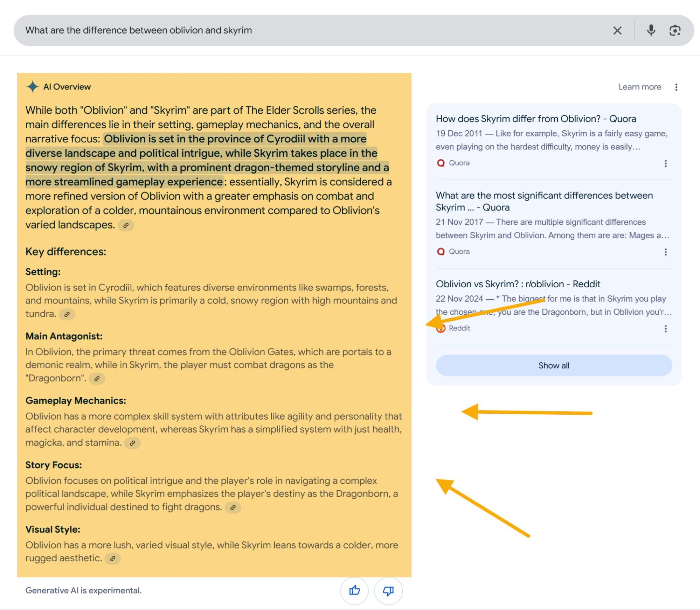Give the AI Overview a thumbs up
The height and width of the screenshot is (610, 700).
[354, 590]
